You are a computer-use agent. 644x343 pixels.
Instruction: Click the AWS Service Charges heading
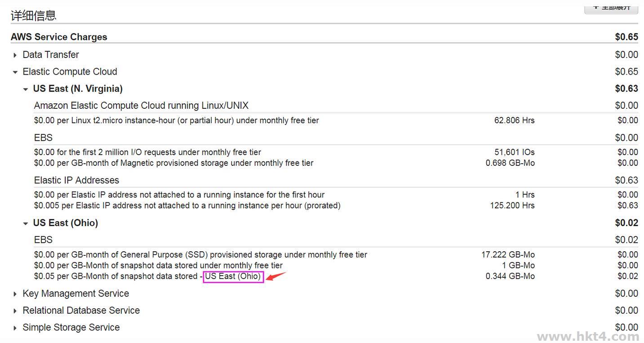coord(59,37)
